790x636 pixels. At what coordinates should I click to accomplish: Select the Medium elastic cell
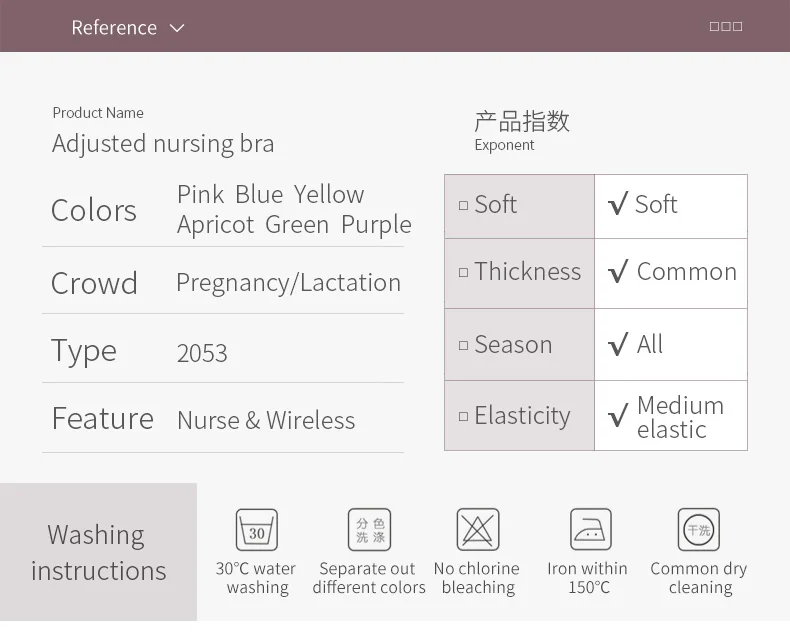click(671, 416)
